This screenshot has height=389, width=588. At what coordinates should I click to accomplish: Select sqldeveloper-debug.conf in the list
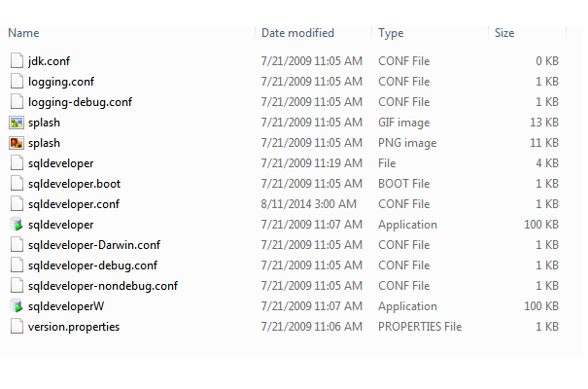click(93, 265)
